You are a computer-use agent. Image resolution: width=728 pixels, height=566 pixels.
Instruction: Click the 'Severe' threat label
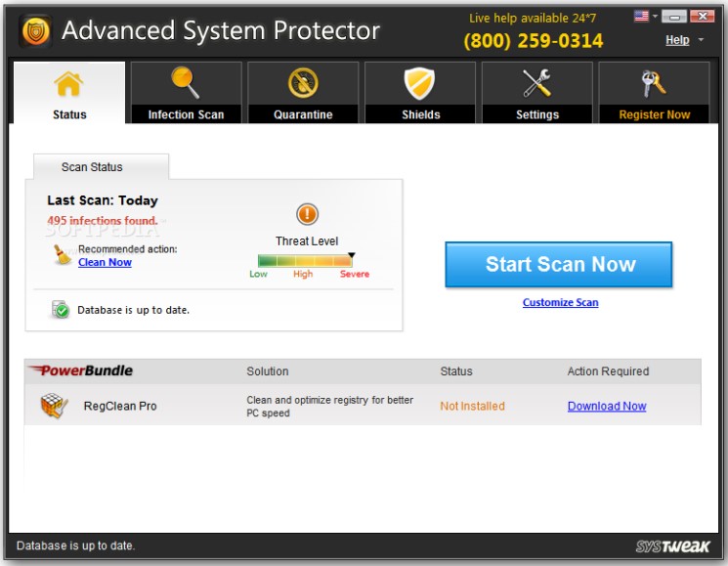coord(355,274)
